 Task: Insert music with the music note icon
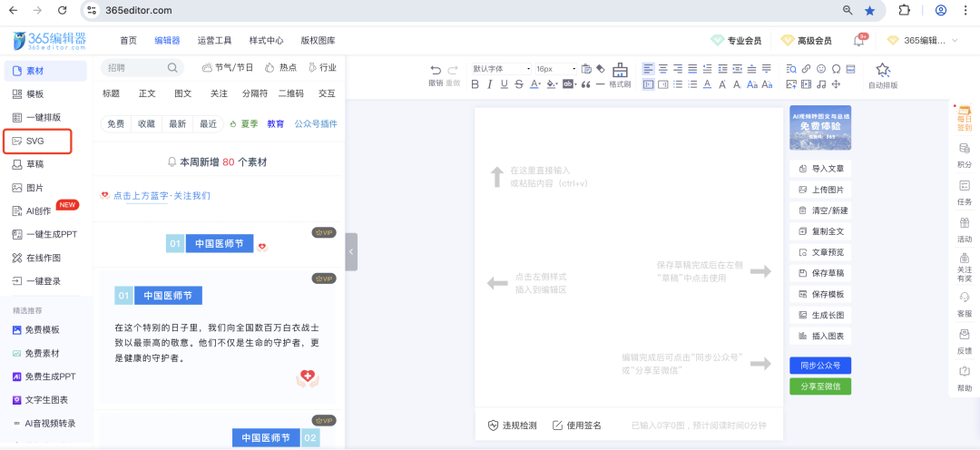(x=820, y=84)
